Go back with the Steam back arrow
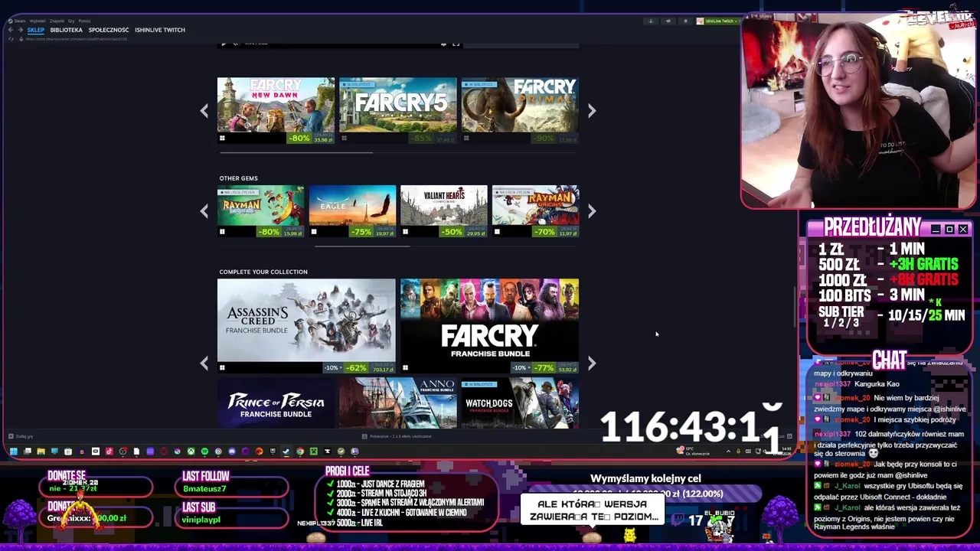 point(11,30)
